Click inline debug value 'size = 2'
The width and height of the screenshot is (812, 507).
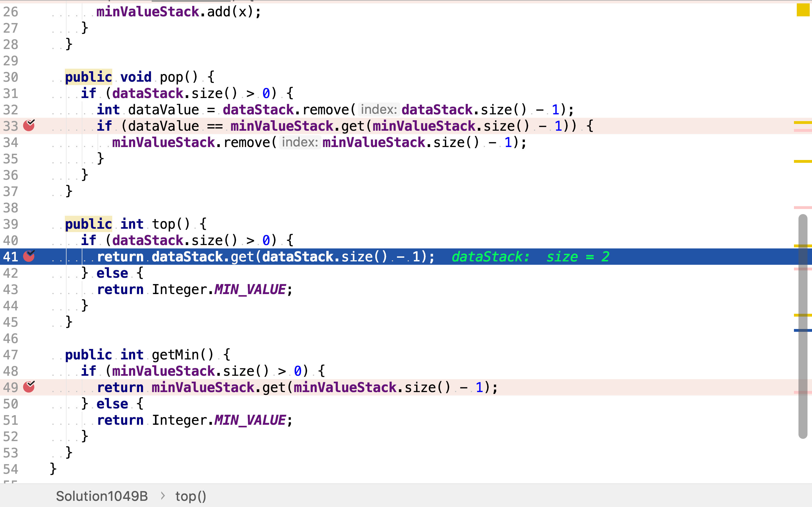(x=578, y=257)
